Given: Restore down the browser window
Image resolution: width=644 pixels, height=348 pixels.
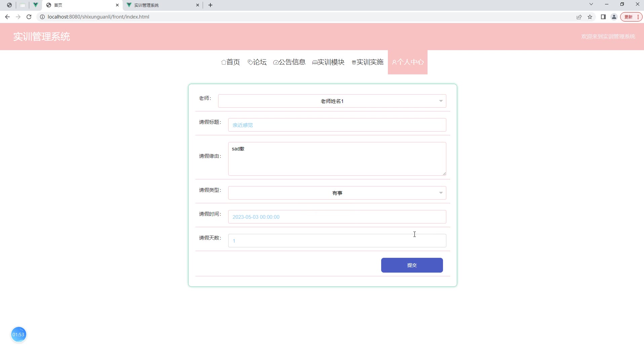Looking at the screenshot, I should (x=622, y=4).
